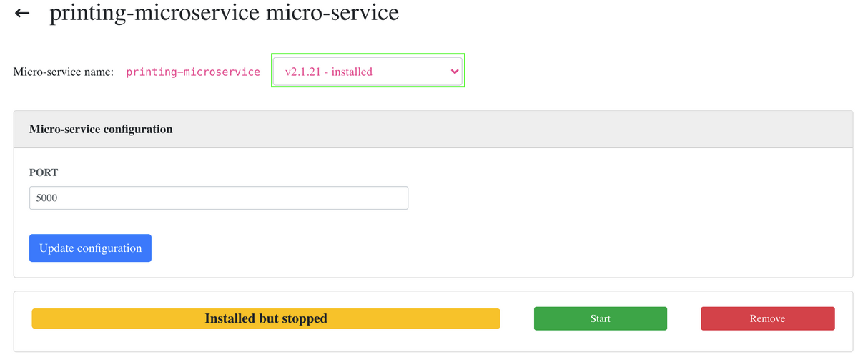Click the Micro-service configuration panel header
This screenshot has width=868, height=360.
pyautogui.click(x=433, y=130)
